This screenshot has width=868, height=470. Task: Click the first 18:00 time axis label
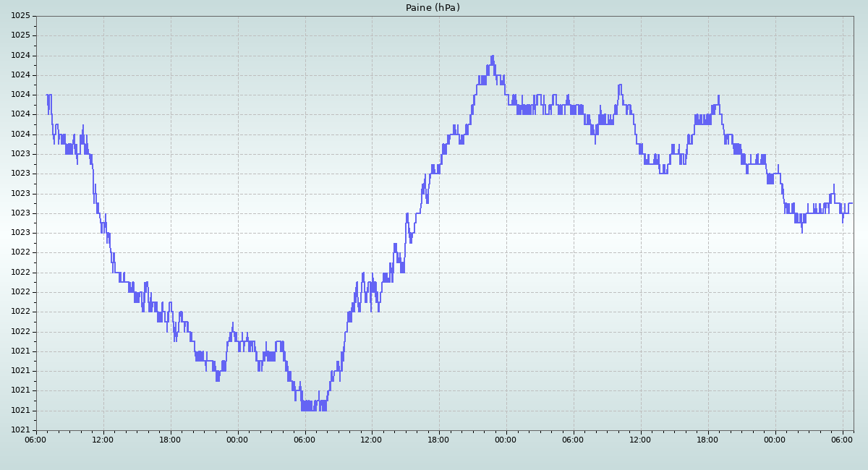(x=170, y=439)
